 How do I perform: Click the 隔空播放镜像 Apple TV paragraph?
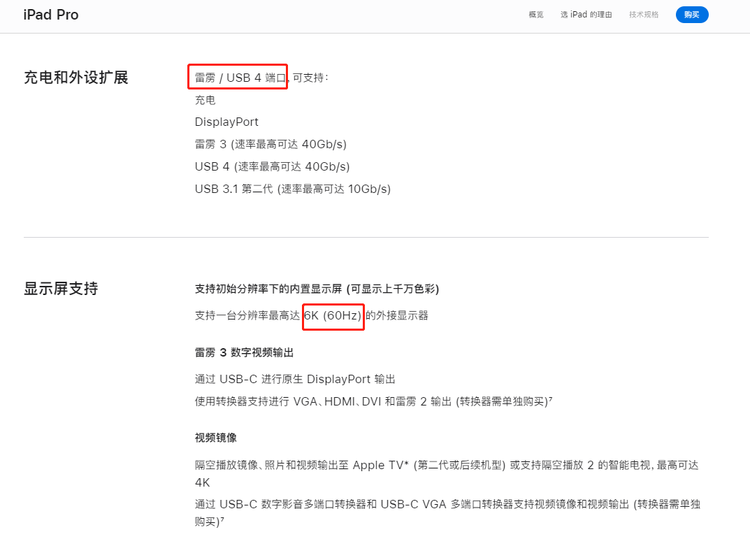(447, 473)
